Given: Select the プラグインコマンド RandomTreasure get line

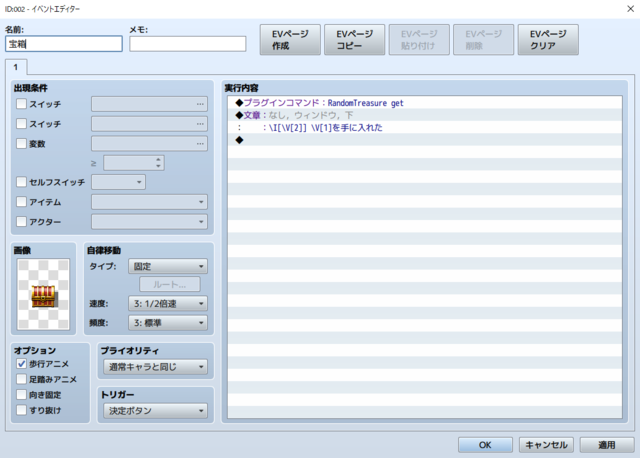Looking at the screenshot, I should (424, 103).
